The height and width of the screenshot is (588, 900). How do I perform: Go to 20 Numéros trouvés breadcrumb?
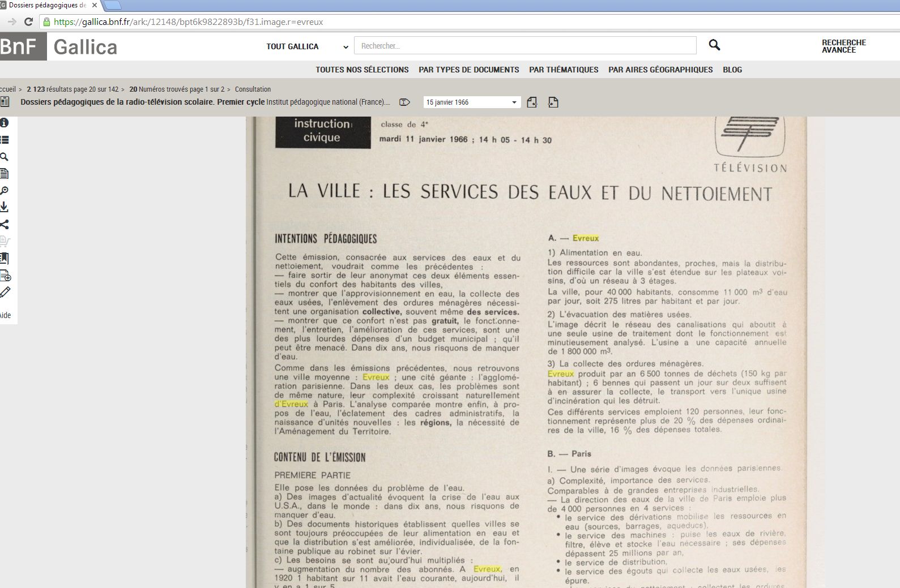[x=177, y=89]
